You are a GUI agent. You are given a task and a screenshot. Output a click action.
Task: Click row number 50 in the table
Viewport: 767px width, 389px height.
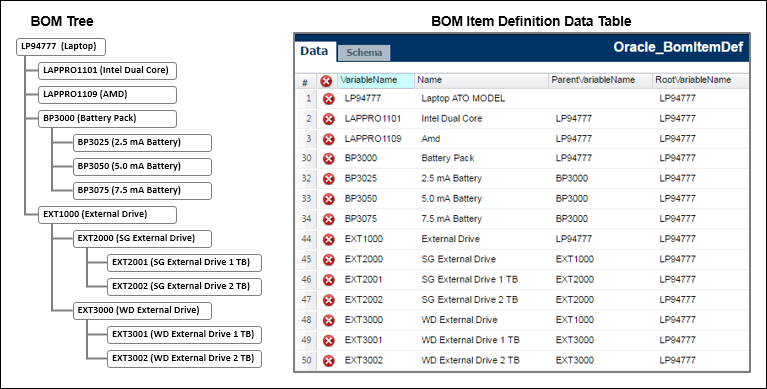(x=306, y=361)
